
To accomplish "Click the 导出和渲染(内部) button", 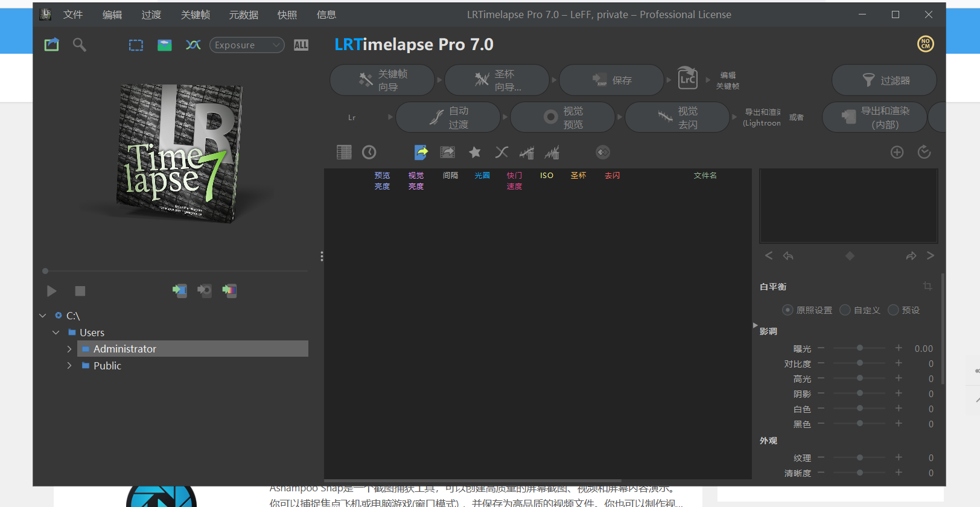I will tap(875, 117).
